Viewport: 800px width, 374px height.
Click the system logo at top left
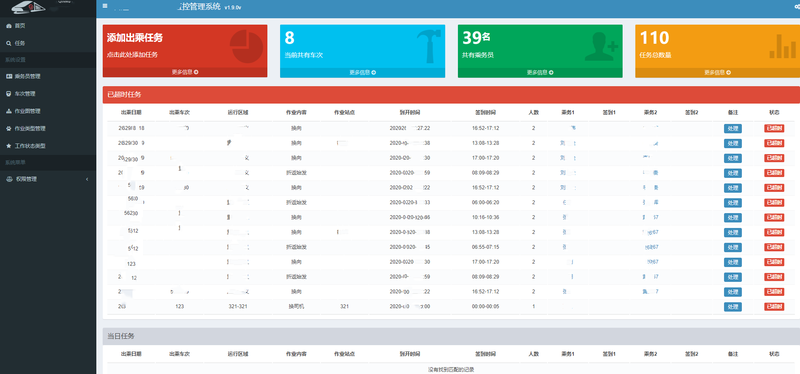coord(28,7)
